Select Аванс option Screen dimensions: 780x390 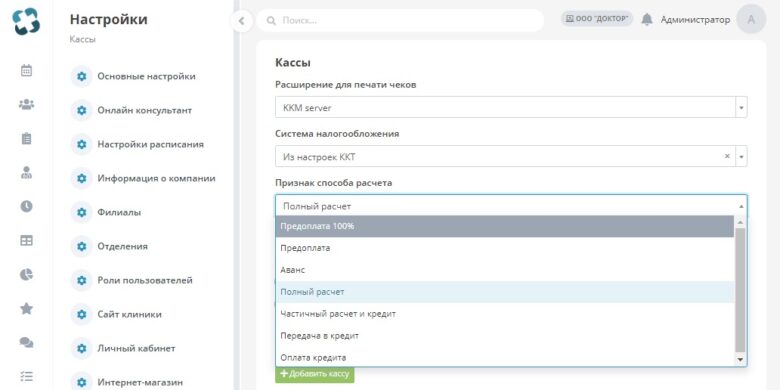[504, 270]
